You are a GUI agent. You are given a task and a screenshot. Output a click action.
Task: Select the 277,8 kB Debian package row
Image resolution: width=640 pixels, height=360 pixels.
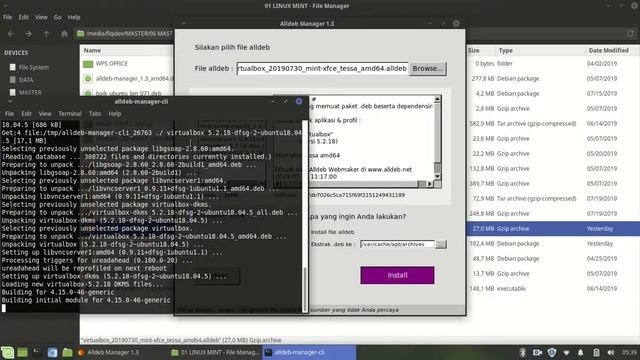point(553,78)
